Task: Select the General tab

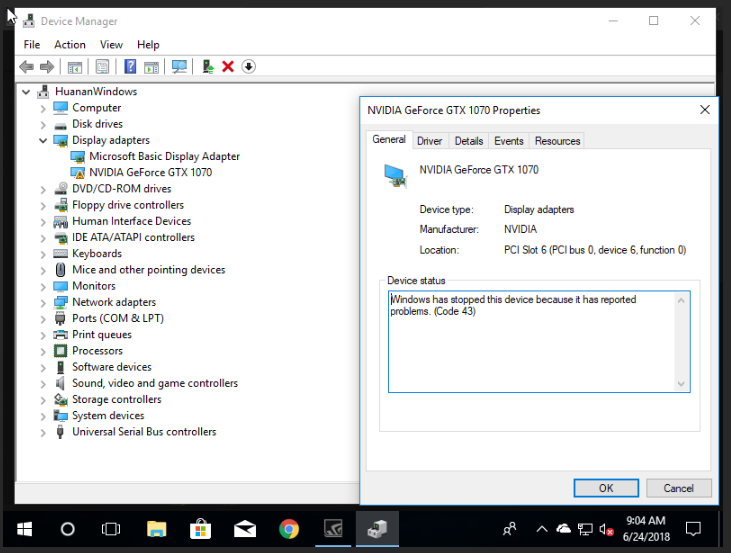Action: 389,139
